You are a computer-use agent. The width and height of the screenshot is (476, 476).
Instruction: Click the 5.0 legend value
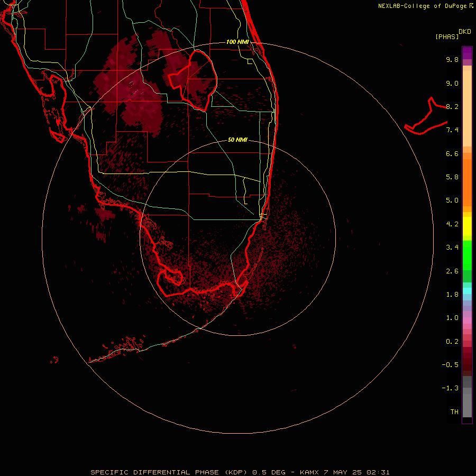click(x=452, y=200)
